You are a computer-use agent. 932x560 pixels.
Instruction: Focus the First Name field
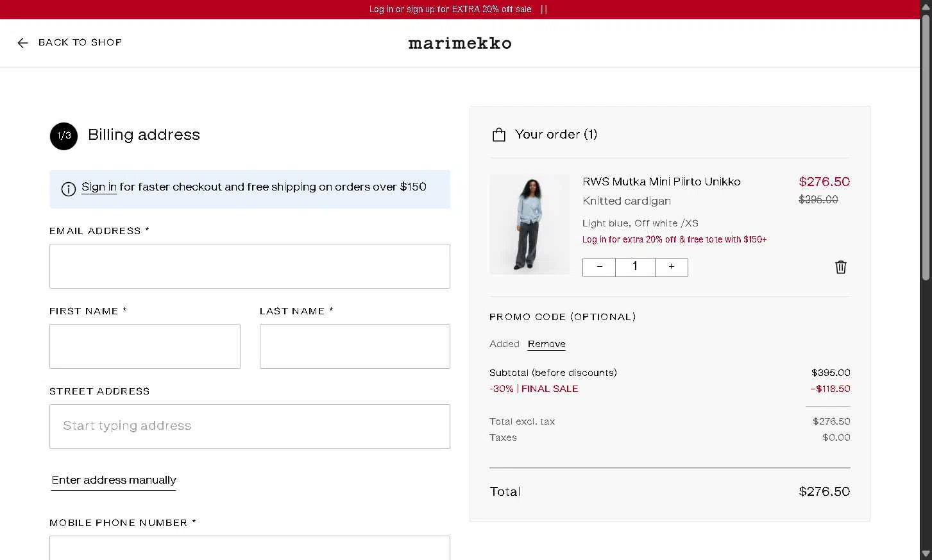coord(145,346)
